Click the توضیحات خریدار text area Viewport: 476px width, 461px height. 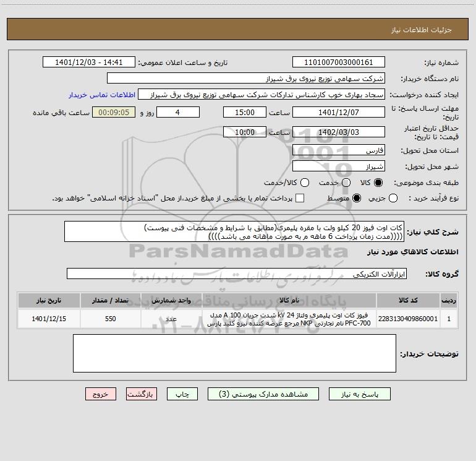pyautogui.click(x=234, y=353)
